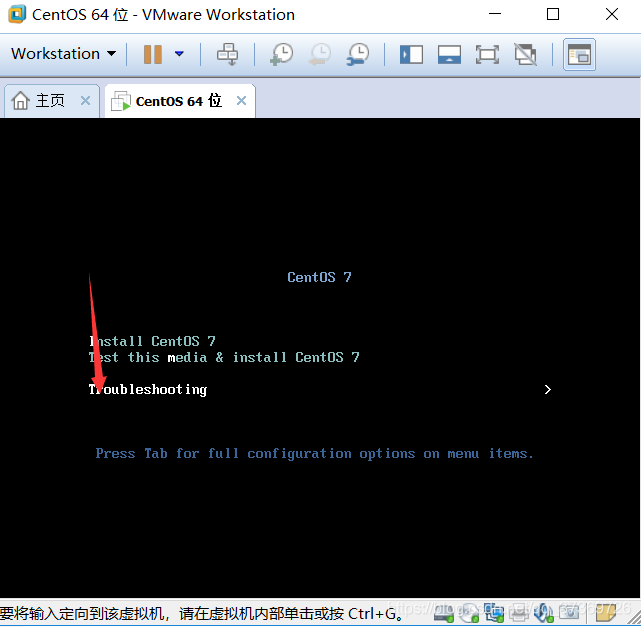Select Test this media & install CentOS 7

[224, 357]
